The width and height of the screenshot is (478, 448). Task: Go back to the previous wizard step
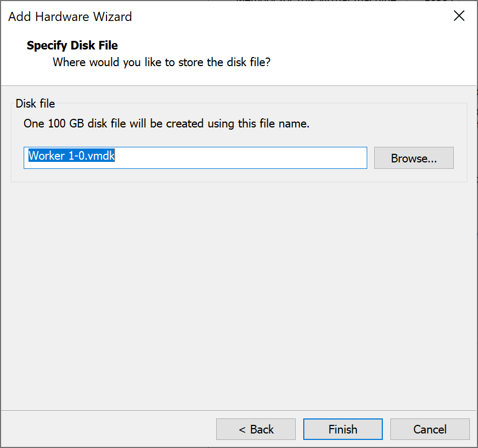255,429
